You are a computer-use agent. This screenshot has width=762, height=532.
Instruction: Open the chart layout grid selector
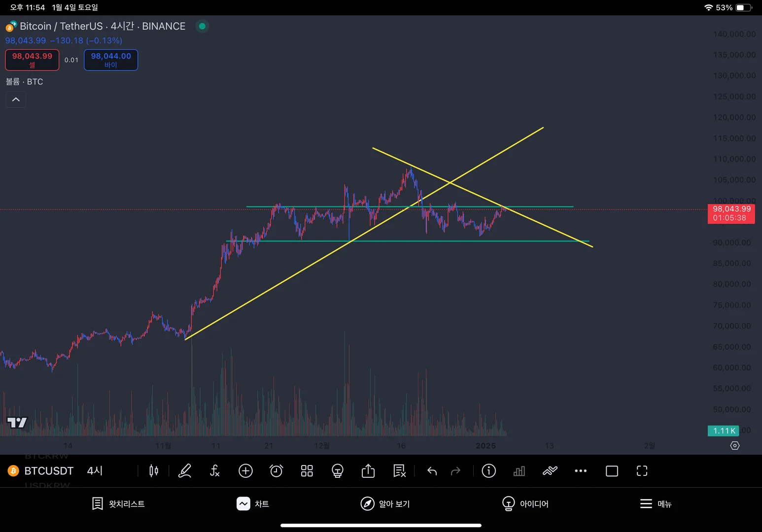coord(307,471)
